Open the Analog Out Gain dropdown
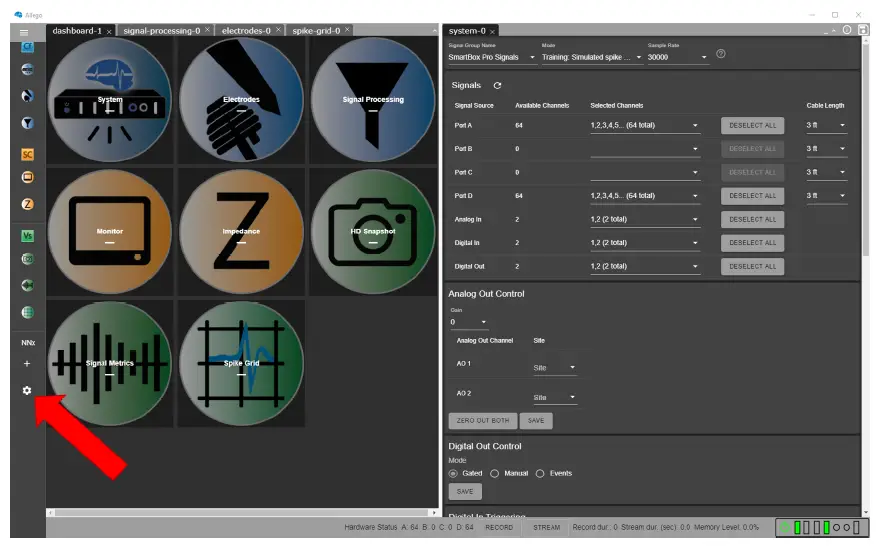The width and height of the screenshot is (884, 548). coord(468,322)
